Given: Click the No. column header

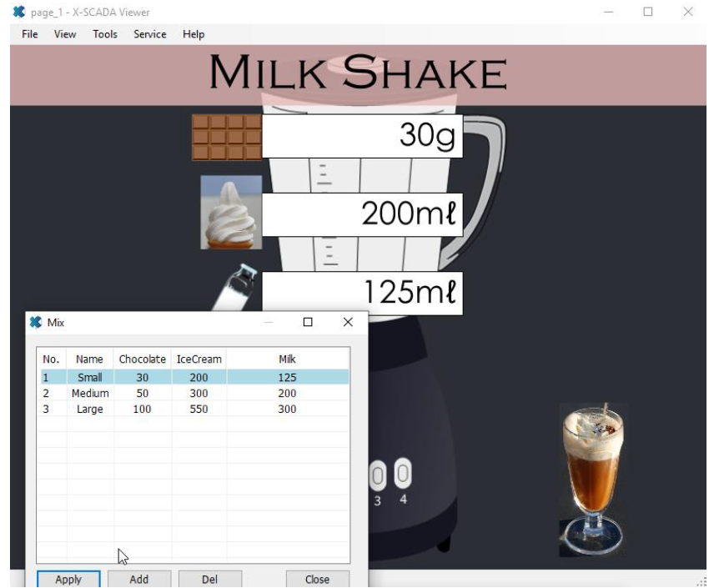Looking at the screenshot, I should coord(52,359).
